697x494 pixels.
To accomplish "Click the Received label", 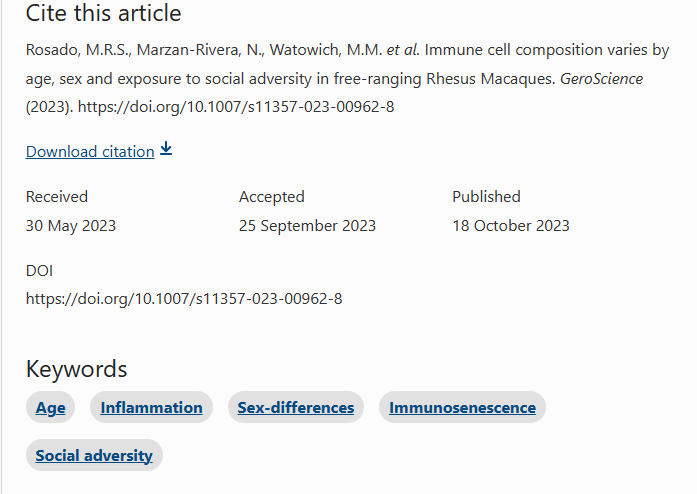I will 57,197.
